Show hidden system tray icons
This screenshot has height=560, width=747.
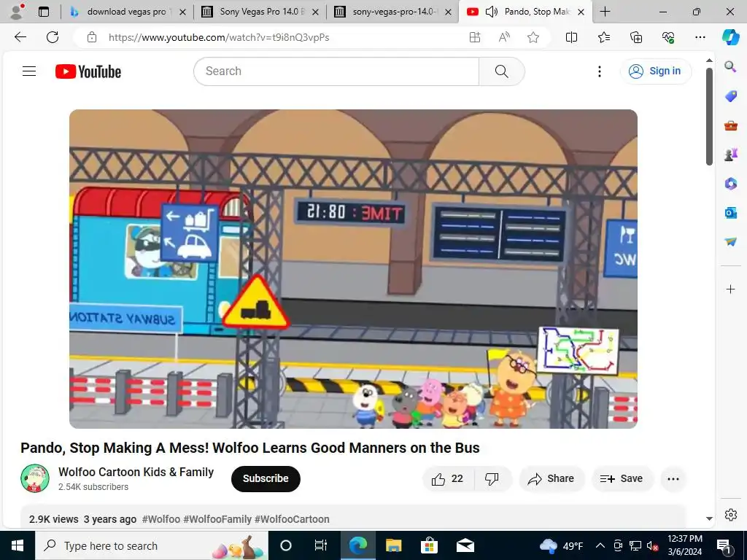600,545
